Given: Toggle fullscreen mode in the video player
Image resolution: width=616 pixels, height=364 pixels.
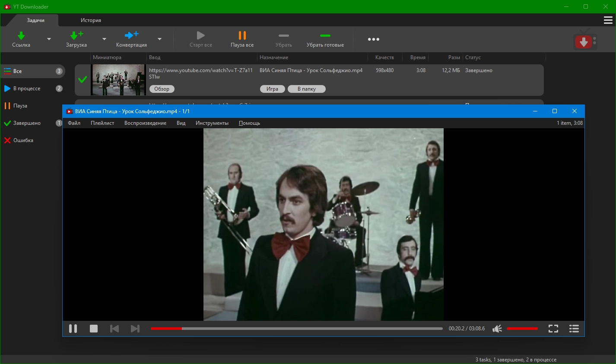Looking at the screenshot, I should 553,329.
